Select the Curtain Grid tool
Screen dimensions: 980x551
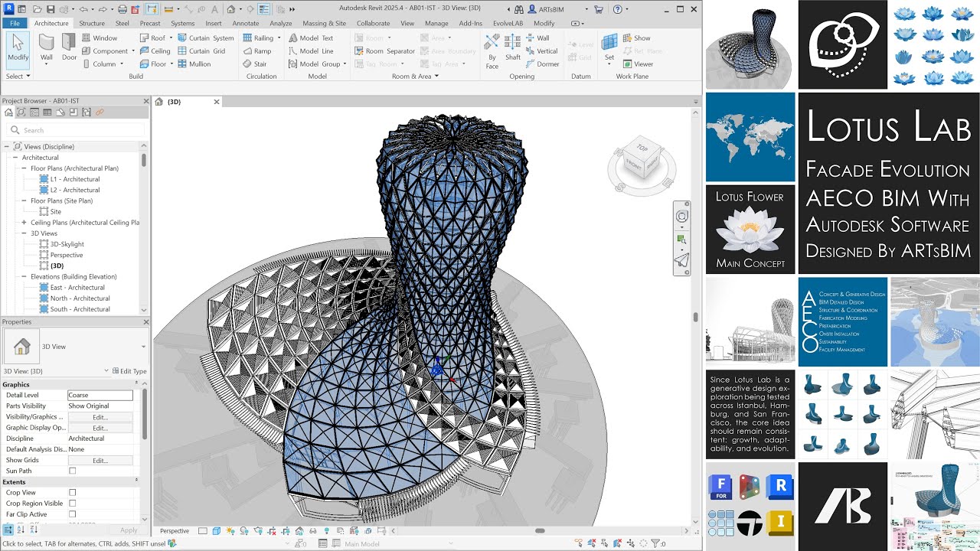[x=201, y=51]
